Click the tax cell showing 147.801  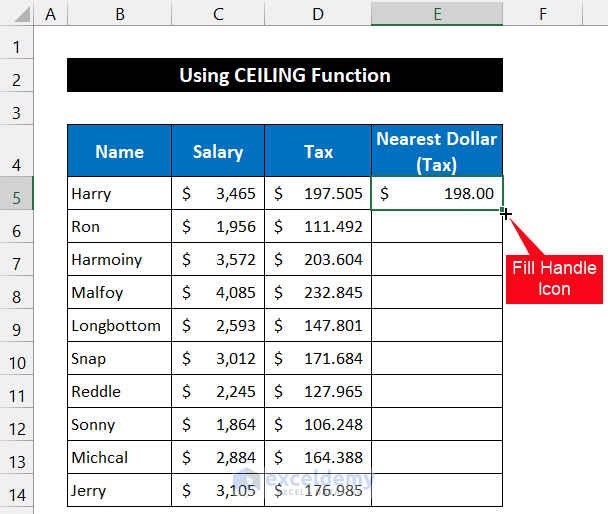point(318,325)
